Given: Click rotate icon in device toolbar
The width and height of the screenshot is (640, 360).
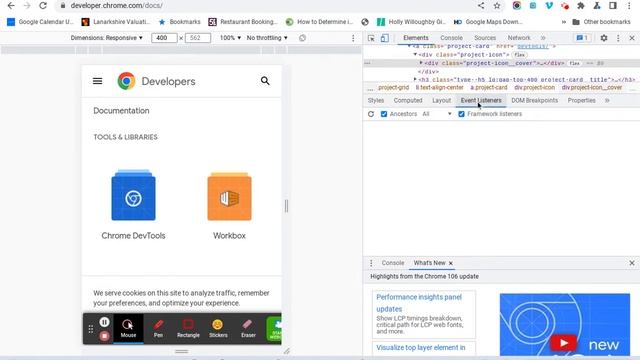Looking at the screenshot, I should pyautogui.click(x=302, y=38).
